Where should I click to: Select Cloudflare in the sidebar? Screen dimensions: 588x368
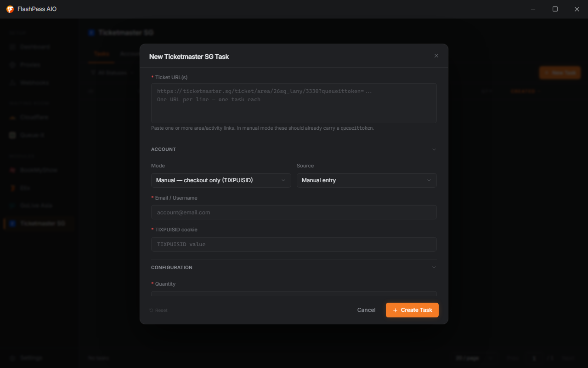(x=38, y=117)
